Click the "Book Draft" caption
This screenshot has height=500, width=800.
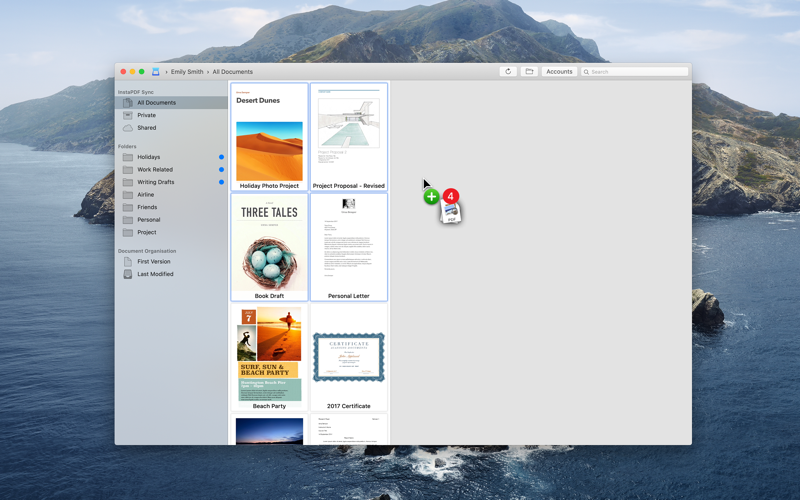pos(269,296)
